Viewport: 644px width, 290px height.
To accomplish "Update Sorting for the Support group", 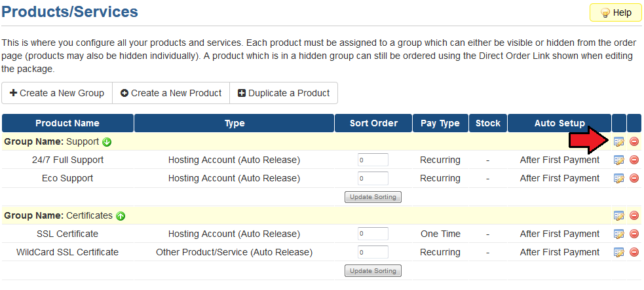I will [373, 197].
